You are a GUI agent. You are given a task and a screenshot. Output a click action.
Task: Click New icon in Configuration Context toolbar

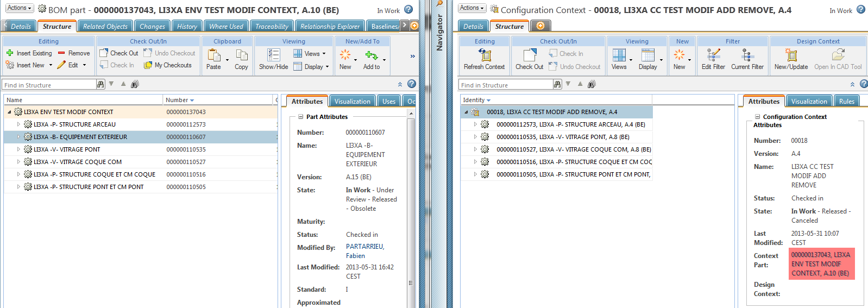pyautogui.click(x=679, y=59)
